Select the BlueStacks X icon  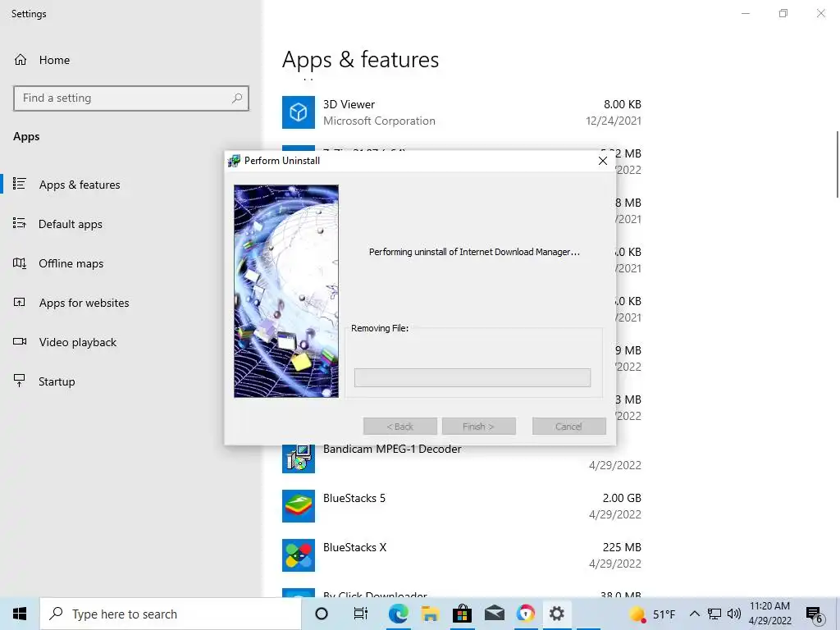click(x=299, y=555)
